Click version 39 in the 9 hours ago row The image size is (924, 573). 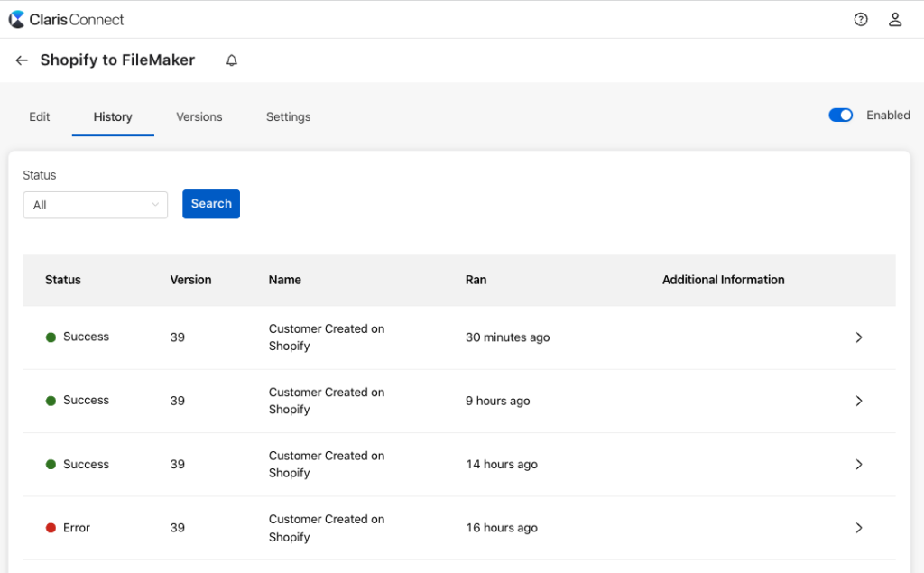click(178, 401)
